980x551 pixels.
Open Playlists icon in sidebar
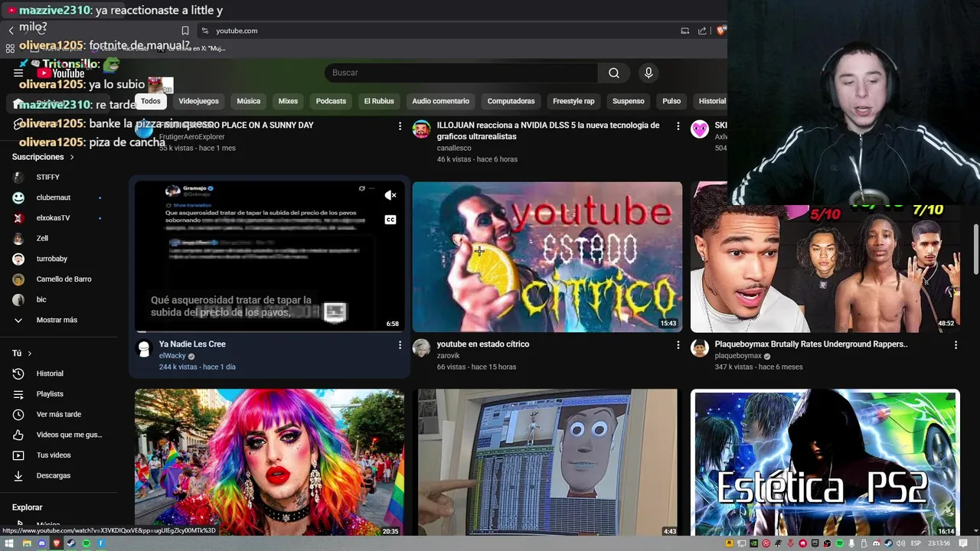pyautogui.click(x=18, y=394)
